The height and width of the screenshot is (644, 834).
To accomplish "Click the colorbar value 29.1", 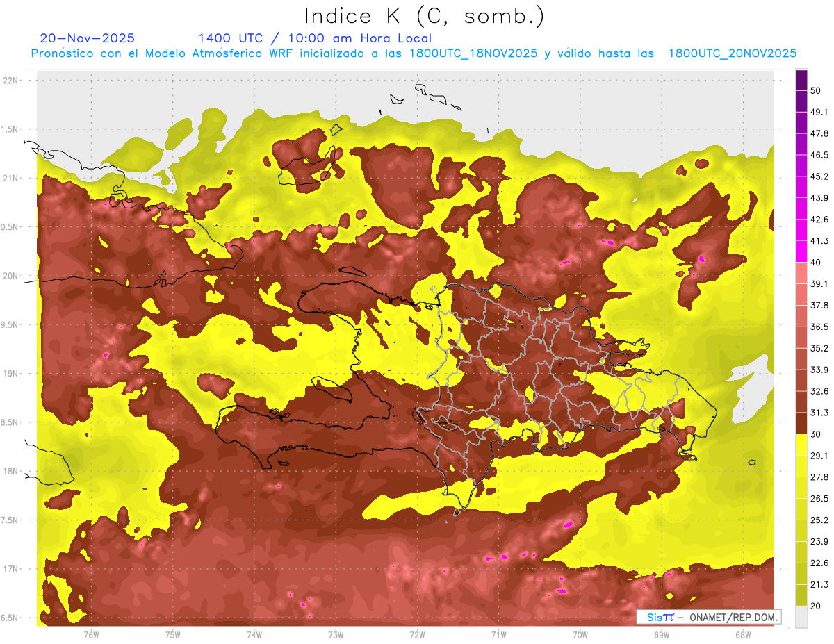I will (819, 456).
